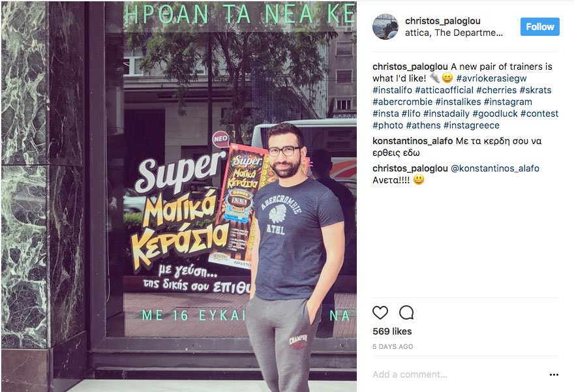Open hashtag #instagreece
The width and height of the screenshot is (574, 392).
472,125
